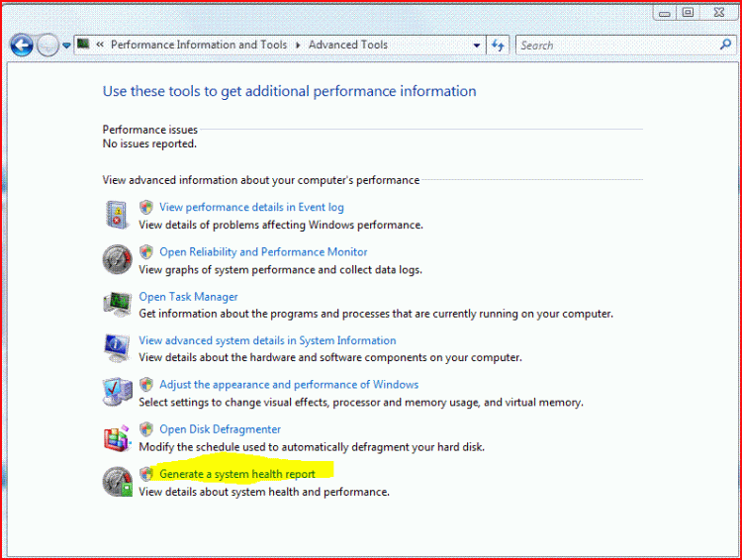This screenshot has width=742, height=560.
Task: Click shield beside Open Reliability and Performance Monitor
Action: click(x=146, y=252)
